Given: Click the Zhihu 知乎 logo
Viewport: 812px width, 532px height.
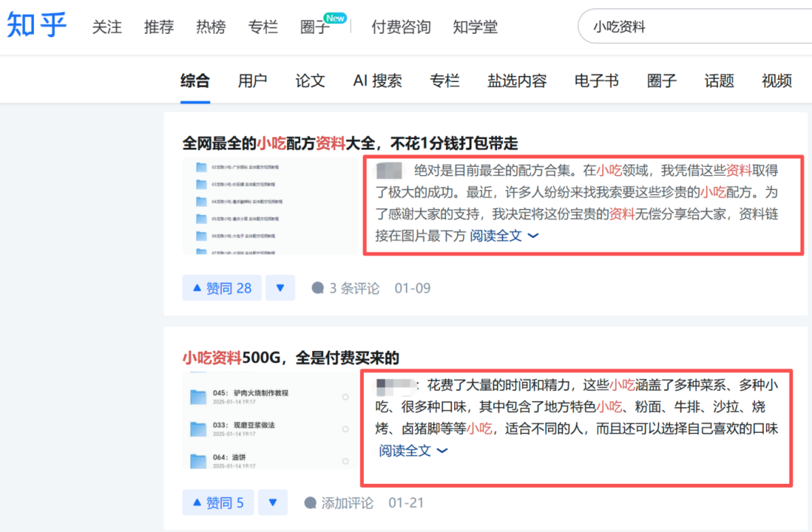Looking at the screenshot, I should (37, 26).
